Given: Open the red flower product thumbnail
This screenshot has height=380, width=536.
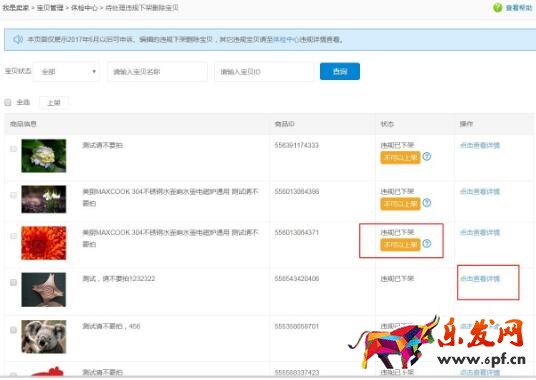Looking at the screenshot, I should [x=44, y=243].
